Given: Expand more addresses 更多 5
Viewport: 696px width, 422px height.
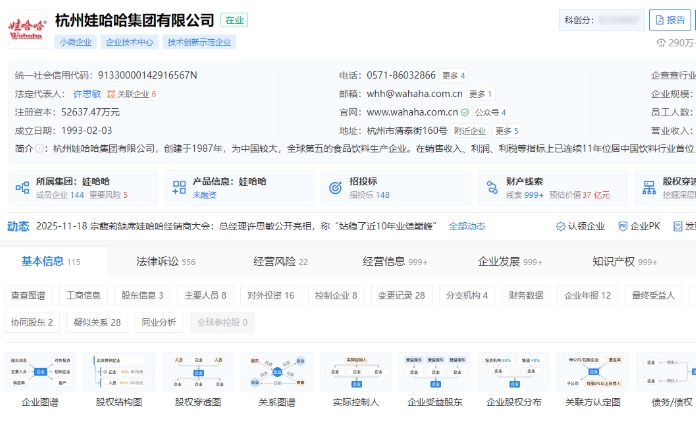Looking at the screenshot, I should tap(507, 131).
